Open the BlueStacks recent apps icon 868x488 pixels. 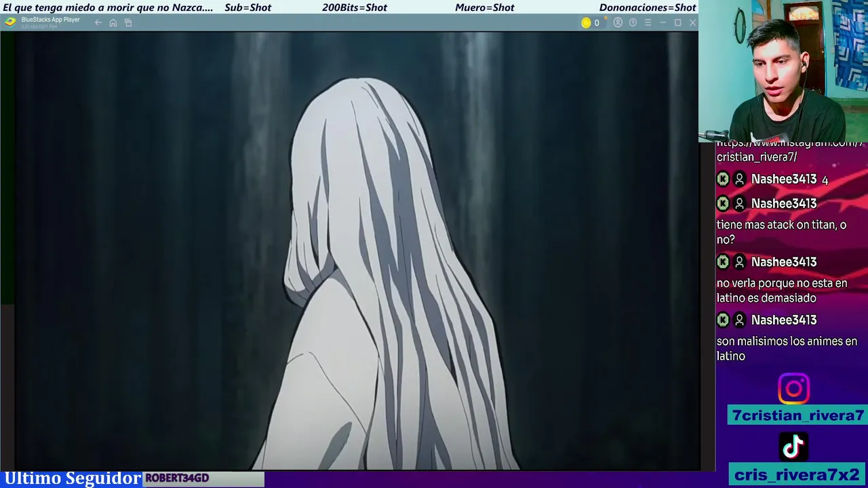point(128,23)
